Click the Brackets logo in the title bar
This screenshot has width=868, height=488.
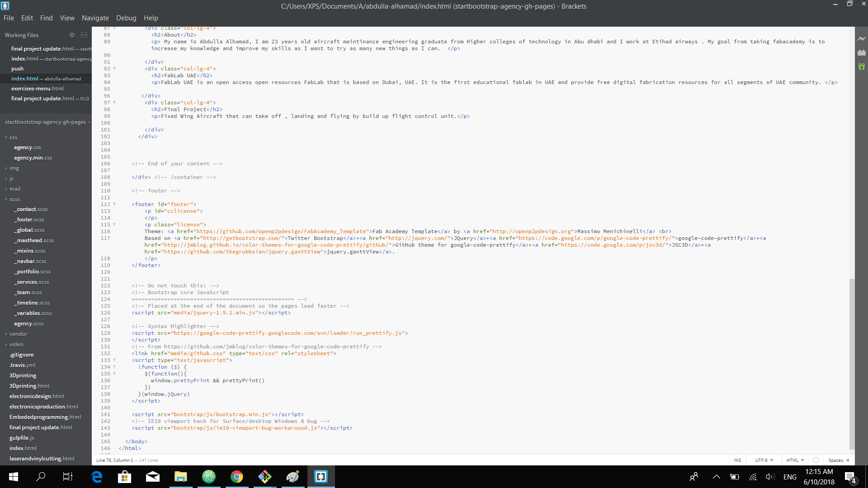tap(5, 6)
